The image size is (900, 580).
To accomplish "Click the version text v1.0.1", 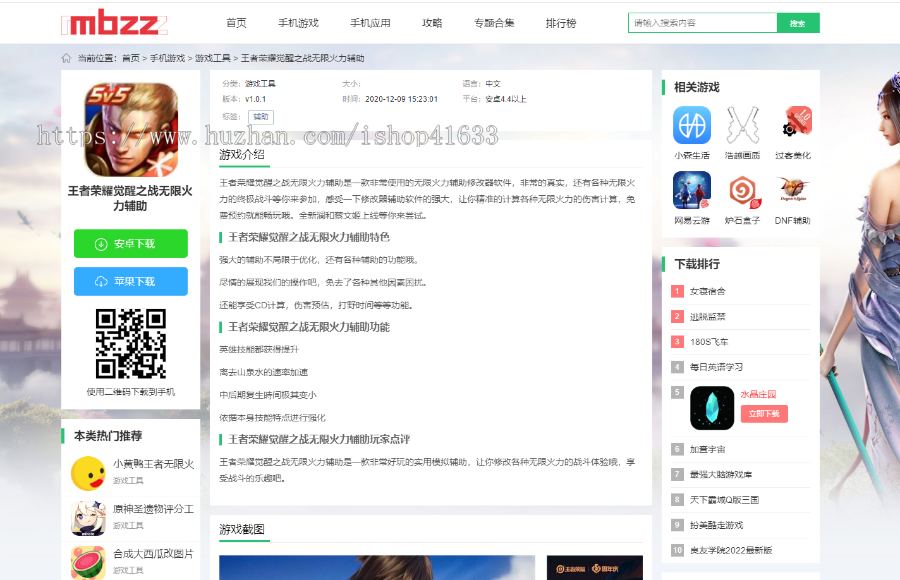I will (x=255, y=99).
